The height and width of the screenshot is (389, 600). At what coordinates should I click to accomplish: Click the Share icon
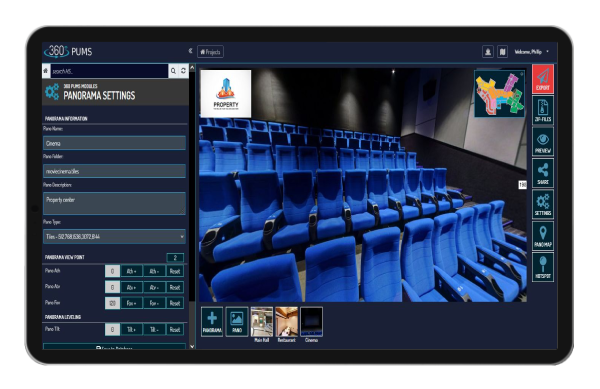[x=543, y=173]
